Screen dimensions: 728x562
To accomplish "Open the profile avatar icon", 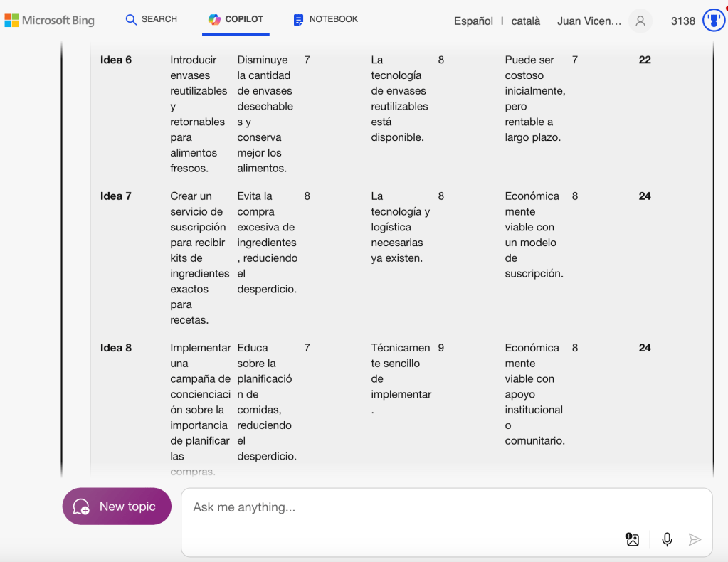I will click(x=640, y=21).
